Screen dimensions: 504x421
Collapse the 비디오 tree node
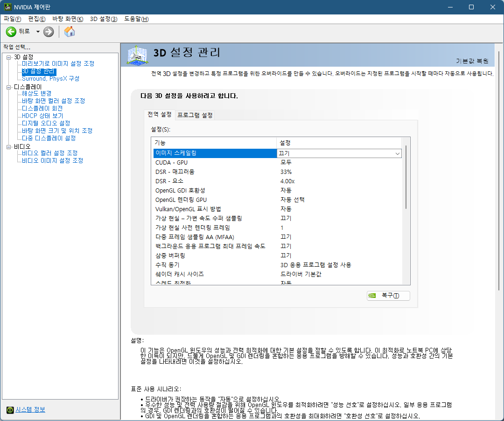[x=9, y=147]
